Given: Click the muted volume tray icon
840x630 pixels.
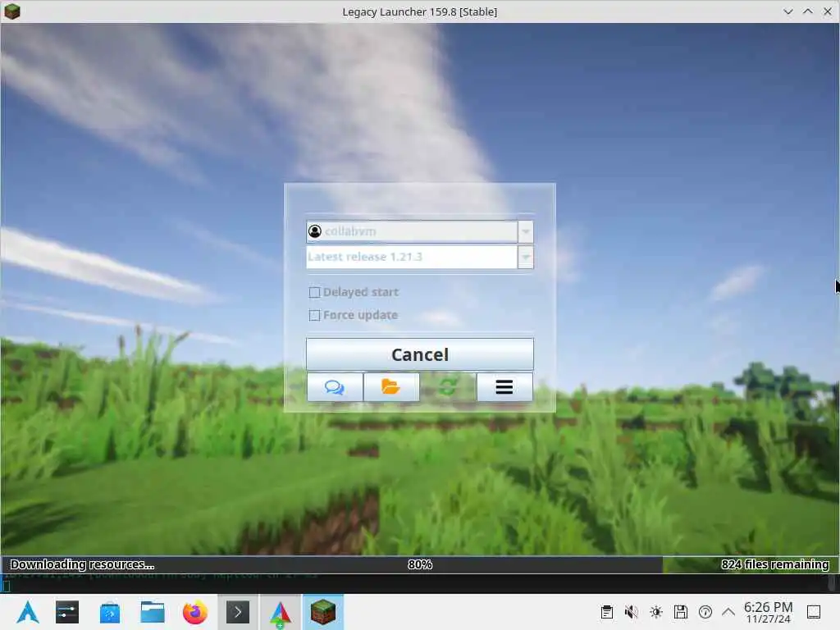Looking at the screenshot, I should (631, 612).
